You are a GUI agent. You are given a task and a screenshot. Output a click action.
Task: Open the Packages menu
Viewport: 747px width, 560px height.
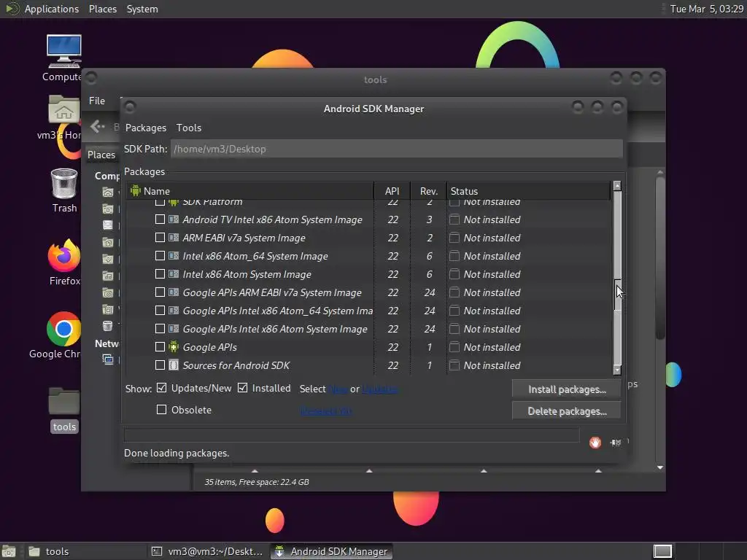[x=146, y=128]
